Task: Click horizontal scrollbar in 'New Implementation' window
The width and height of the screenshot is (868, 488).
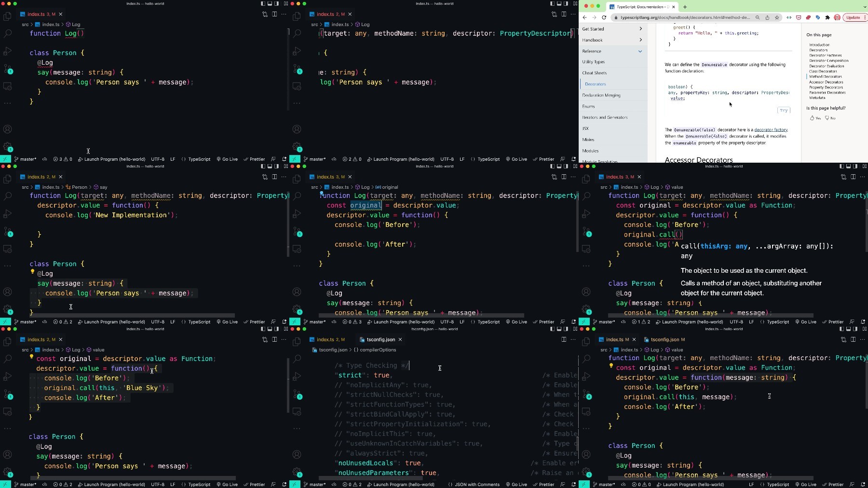Action: pos(133,315)
